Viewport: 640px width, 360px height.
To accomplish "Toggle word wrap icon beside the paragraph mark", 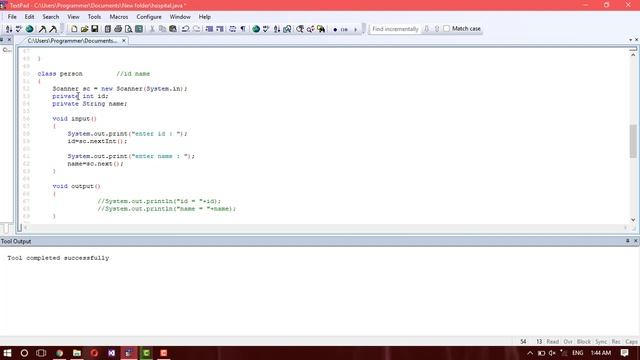I will 233,29.
